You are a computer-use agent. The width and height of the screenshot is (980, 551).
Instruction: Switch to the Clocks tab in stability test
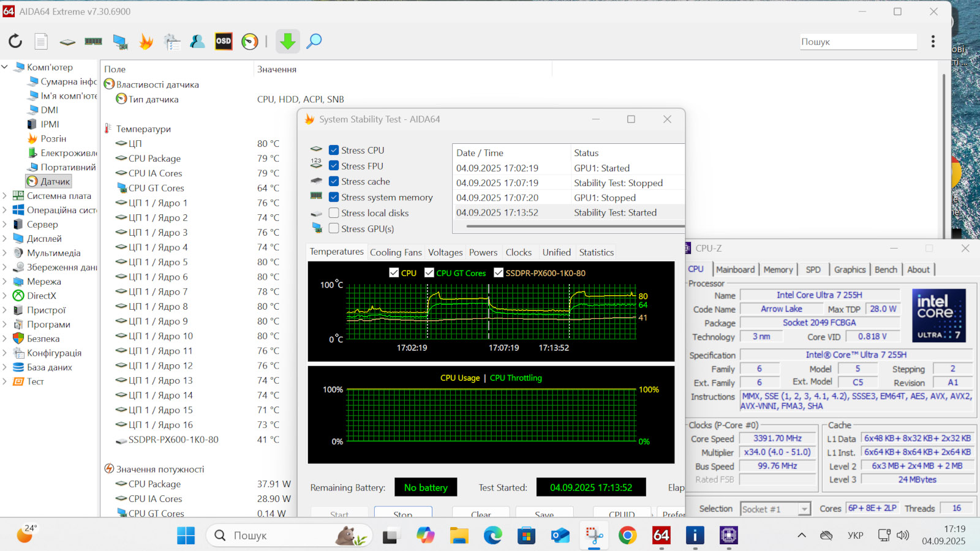(x=519, y=252)
